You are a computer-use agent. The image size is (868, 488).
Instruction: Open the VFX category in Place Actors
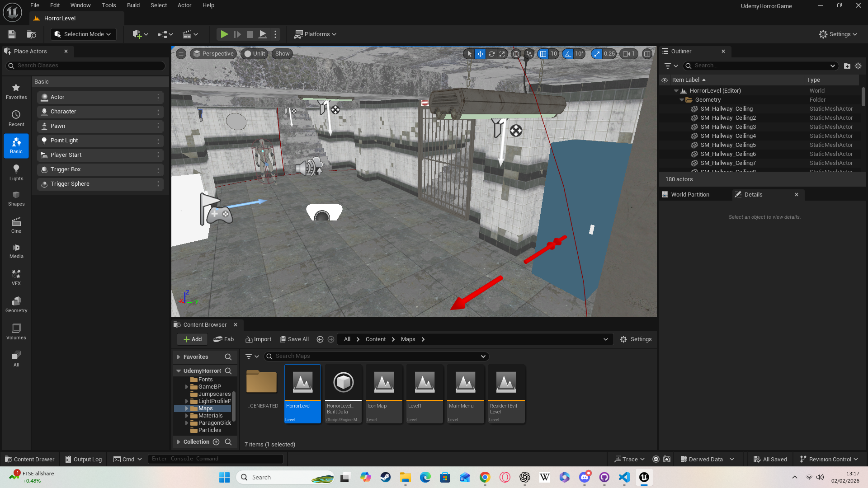click(x=16, y=277)
